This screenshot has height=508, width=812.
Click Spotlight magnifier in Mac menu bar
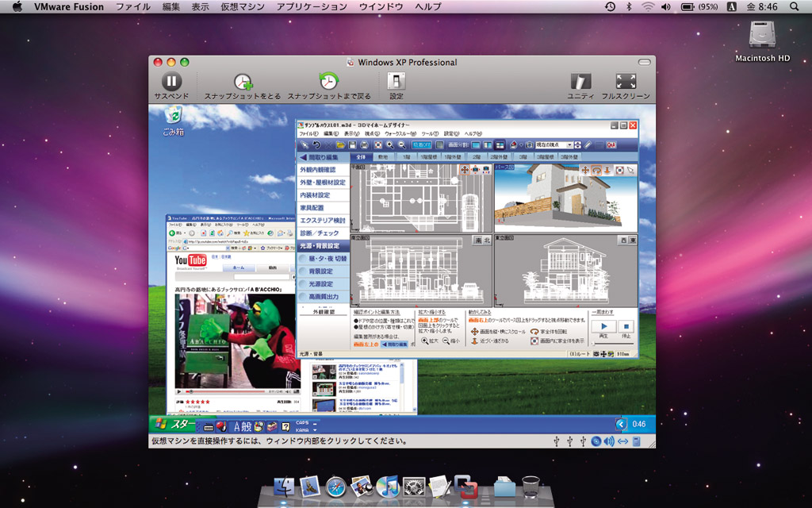click(795, 6)
